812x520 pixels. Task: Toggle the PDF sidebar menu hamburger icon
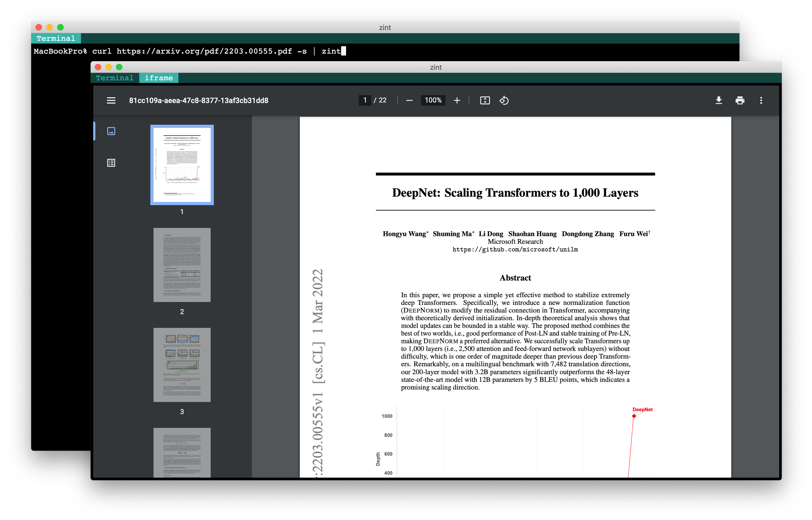[x=111, y=100]
